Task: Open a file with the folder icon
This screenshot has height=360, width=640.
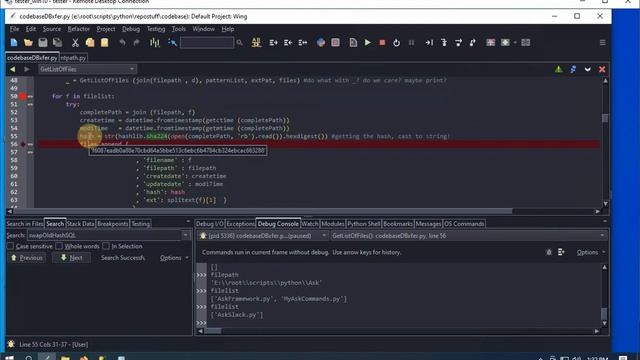Action: (28, 42)
